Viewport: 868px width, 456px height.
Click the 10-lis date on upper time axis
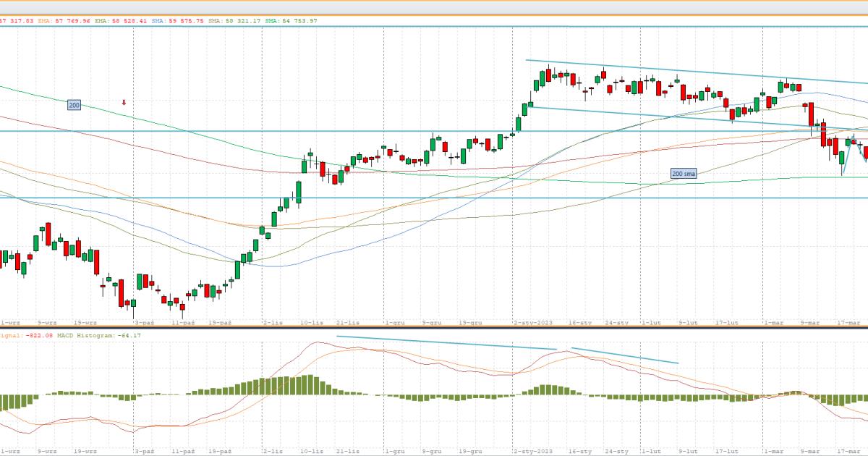(311, 323)
